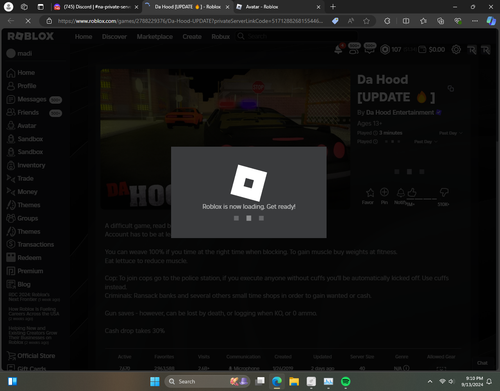Screen dimensions: 500x391
Task: Open File Explorer from taskbar
Action: pos(294,381)
